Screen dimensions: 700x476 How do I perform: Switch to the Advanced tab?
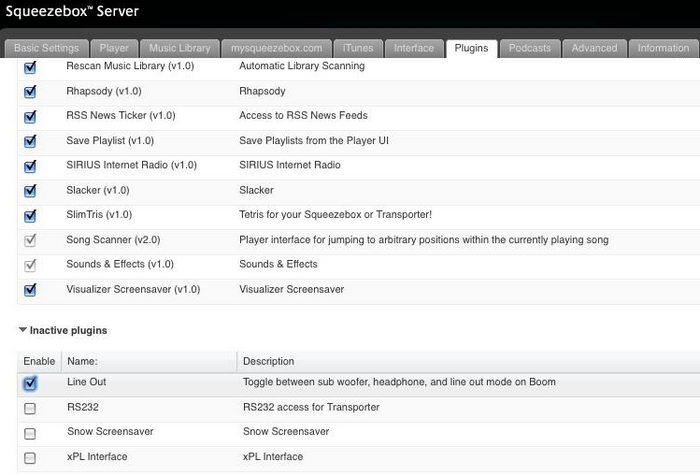594,48
